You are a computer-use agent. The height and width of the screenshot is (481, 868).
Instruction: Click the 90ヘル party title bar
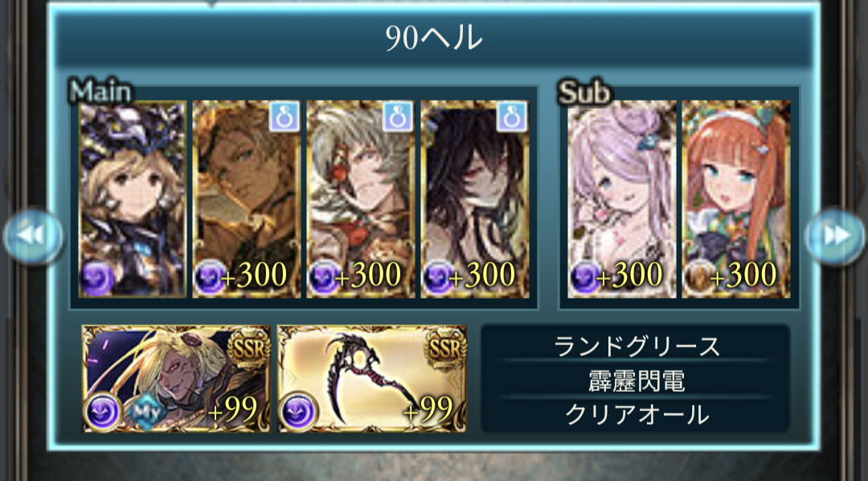click(x=433, y=39)
